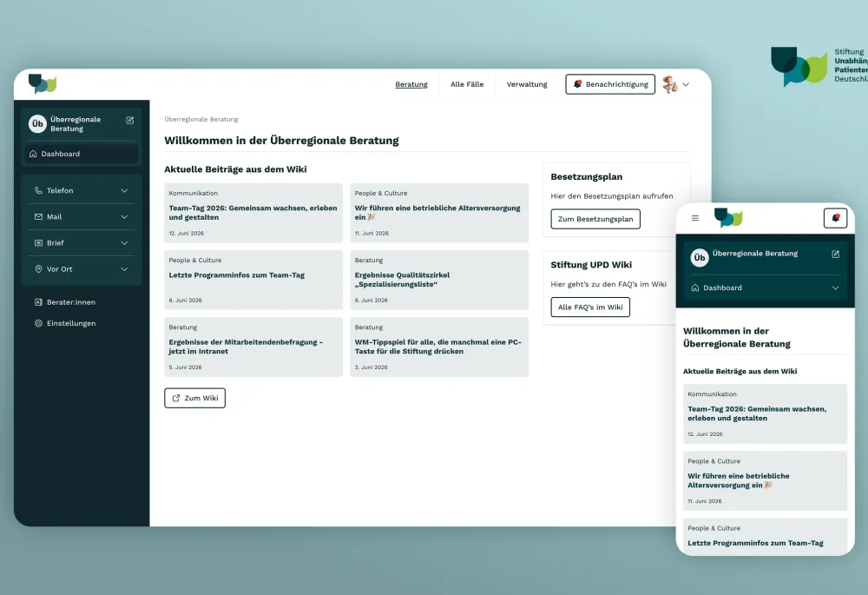Click the Telefon phone icon in sidebar
The width and height of the screenshot is (868, 595).
38,190
